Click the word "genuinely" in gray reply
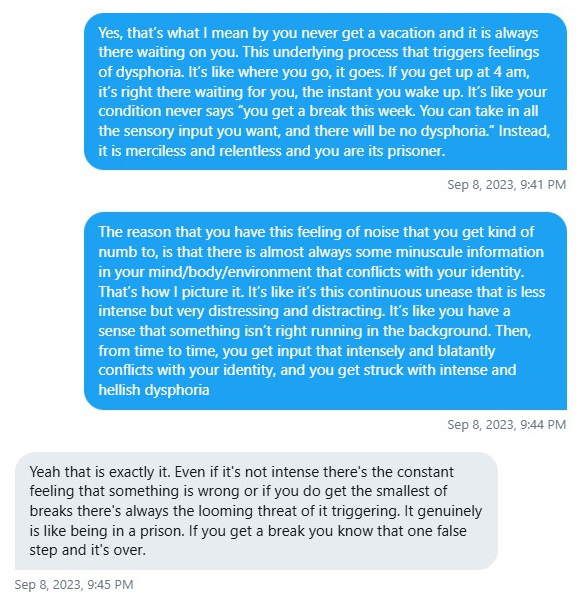 449,512
